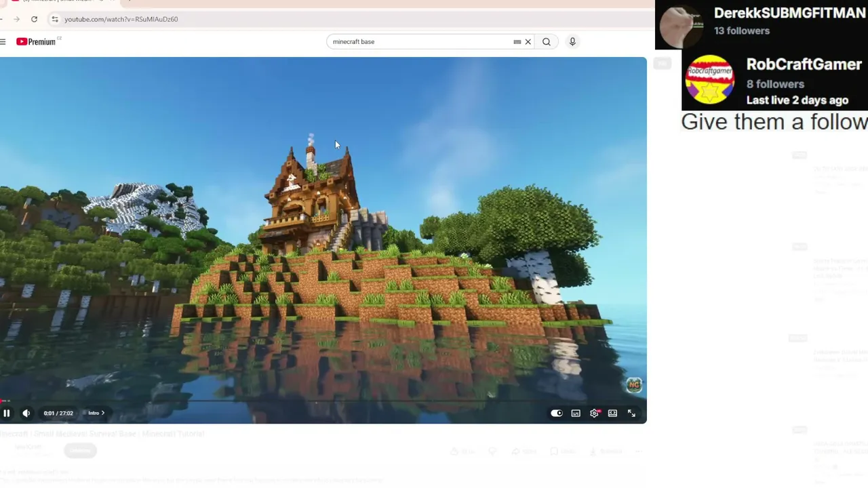The height and width of the screenshot is (488, 868).
Task: Click the video's channel watermark logo
Action: 634,385
